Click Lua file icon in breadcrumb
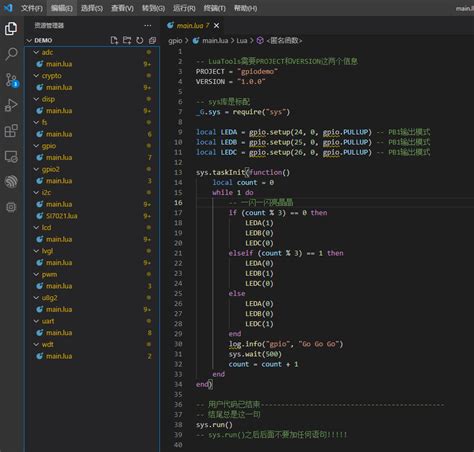The image size is (474, 452). pyautogui.click(x=196, y=41)
